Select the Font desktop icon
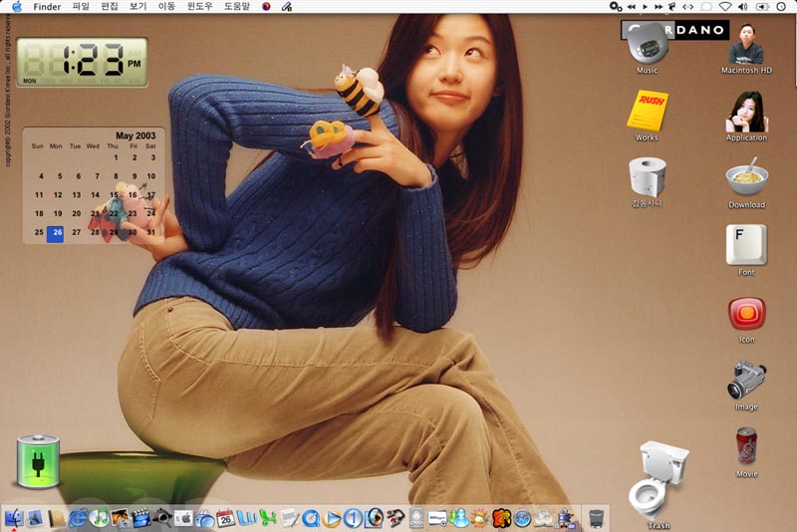The height and width of the screenshot is (532, 797). coord(746,245)
